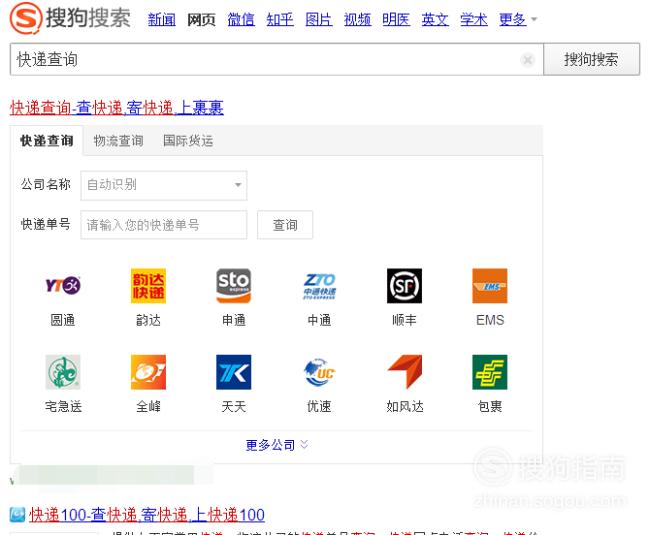Screen dimensions: 650x535
Task: Click the 快递单号 field label
Action: 46,224
